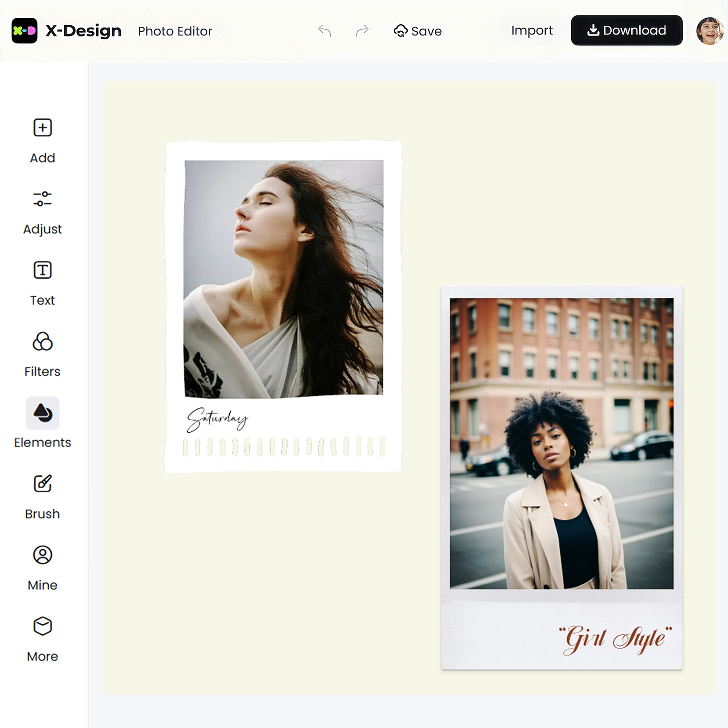This screenshot has height=728, width=728.
Task: Click the Import button
Action: 532,30
